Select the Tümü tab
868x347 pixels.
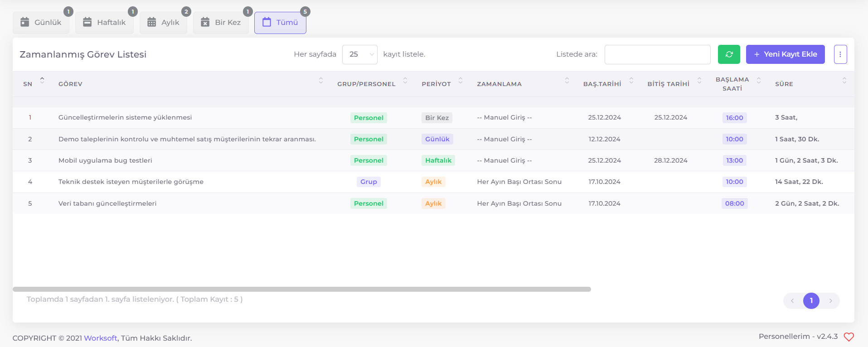(x=280, y=22)
